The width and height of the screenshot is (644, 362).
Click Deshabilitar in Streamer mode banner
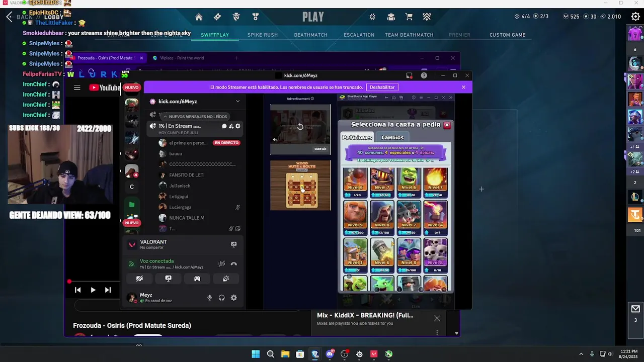coord(382,87)
